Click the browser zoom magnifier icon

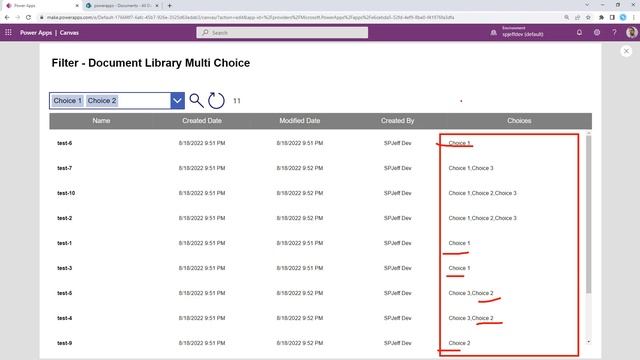tap(567, 18)
